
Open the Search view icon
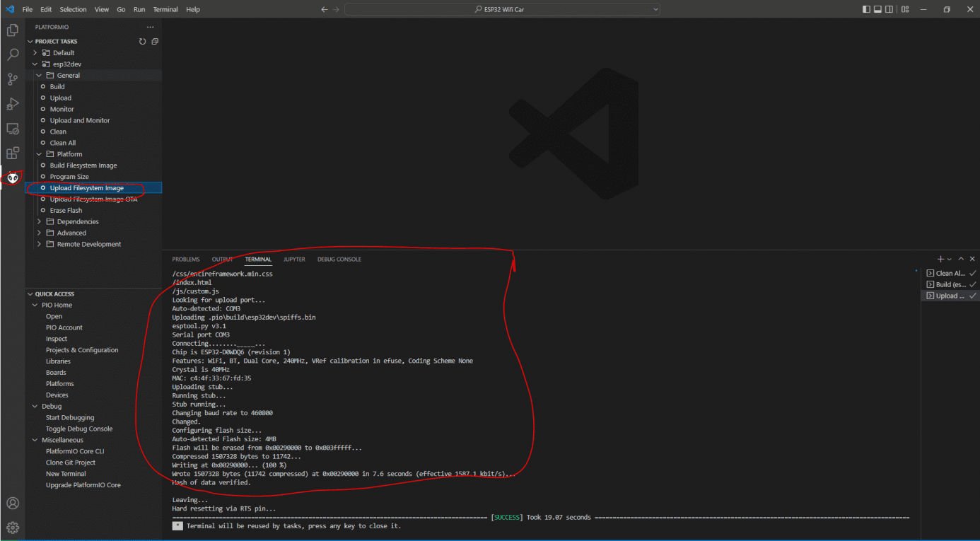coord(13,55)
